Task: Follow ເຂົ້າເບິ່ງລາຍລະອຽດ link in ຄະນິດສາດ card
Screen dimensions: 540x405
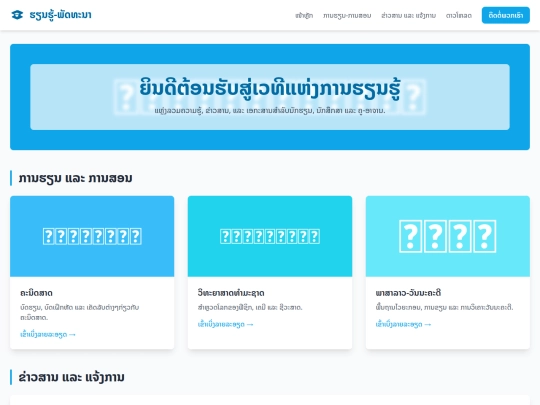Action: [48, 334]
